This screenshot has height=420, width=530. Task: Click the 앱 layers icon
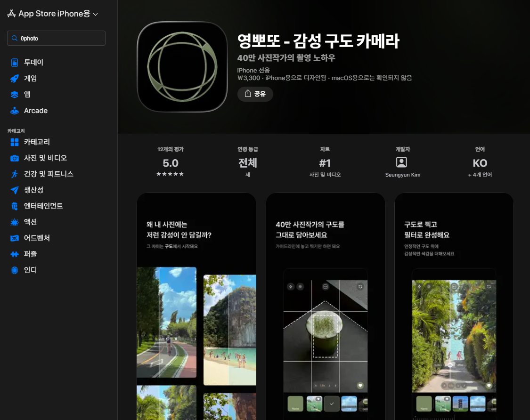point(15,95)
